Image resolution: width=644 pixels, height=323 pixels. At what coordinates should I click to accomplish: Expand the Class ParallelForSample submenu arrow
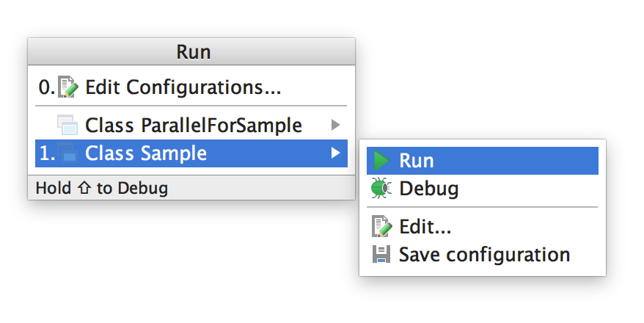(x=336, y=125)
